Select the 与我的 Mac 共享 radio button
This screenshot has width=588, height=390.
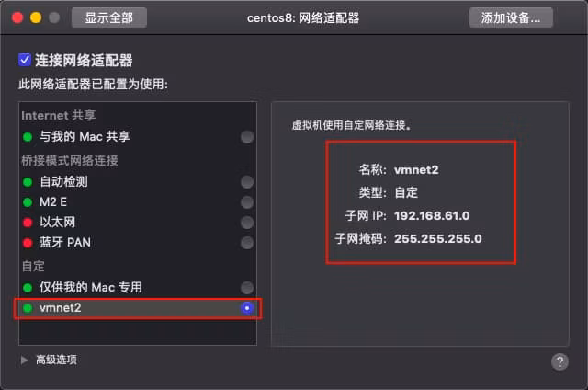[247, 137]
